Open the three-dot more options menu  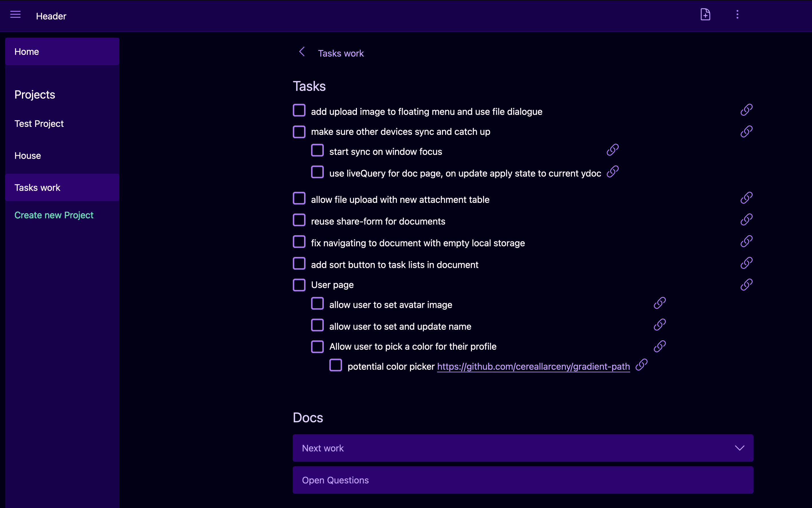pyautogui.click(x=737, y=15)
